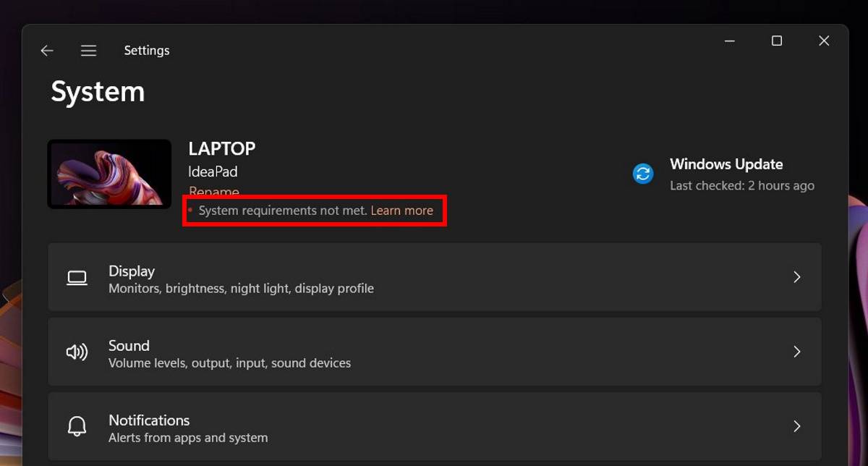Image resolution: width=868 pixels, height=466 pixels.
Task: Select the Settings title in the titlebar
Action: 146,50
